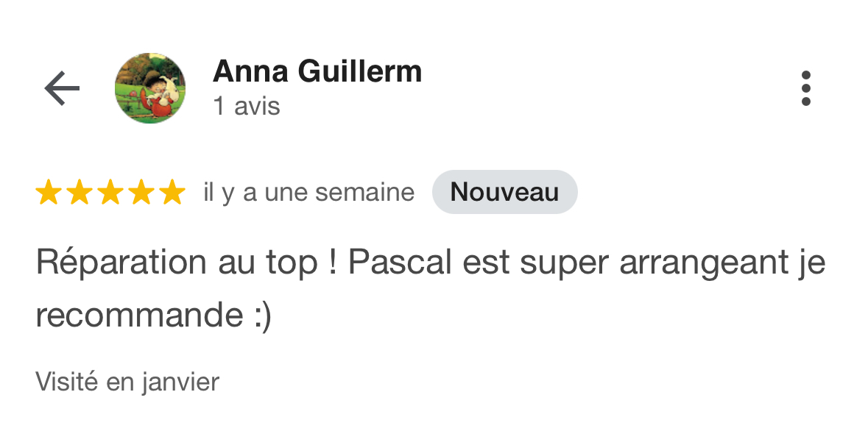Image resolution: width=868 pixels, height=431 pixels.
Task: Open the reviewer name Anna Guillerm
Action: tap(317, 71)
